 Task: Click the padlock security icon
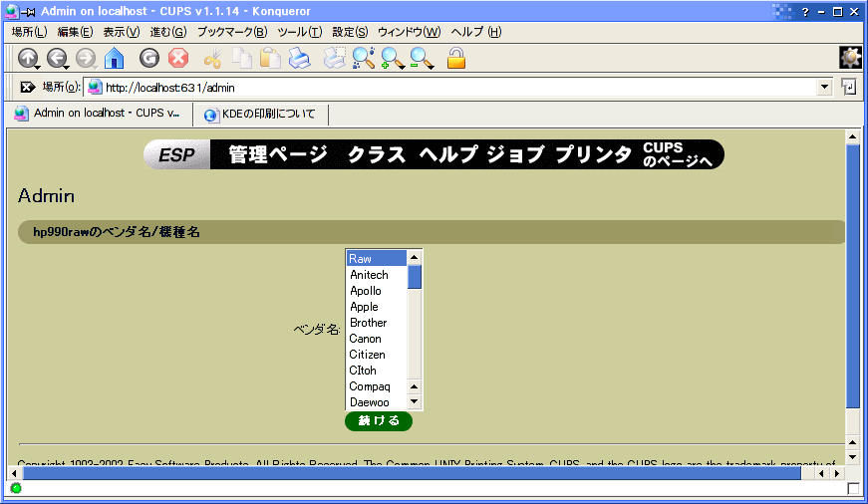tap(456, 59)
